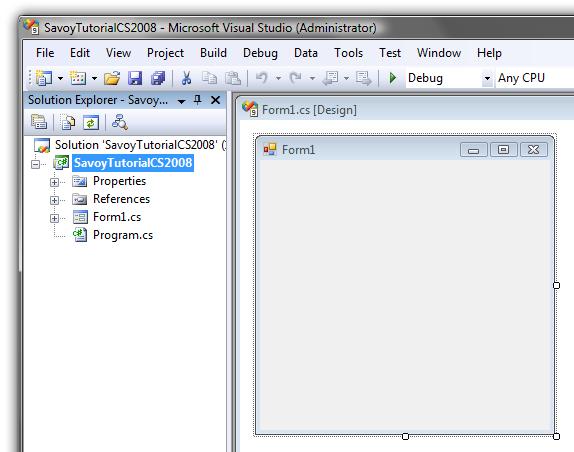Expand the Properties tree node
Screen dimensions: 574x452
(x=54, y=182)
